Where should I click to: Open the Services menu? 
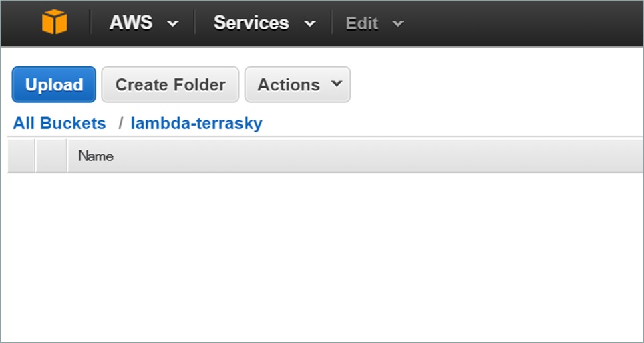[x=251, y=23]
